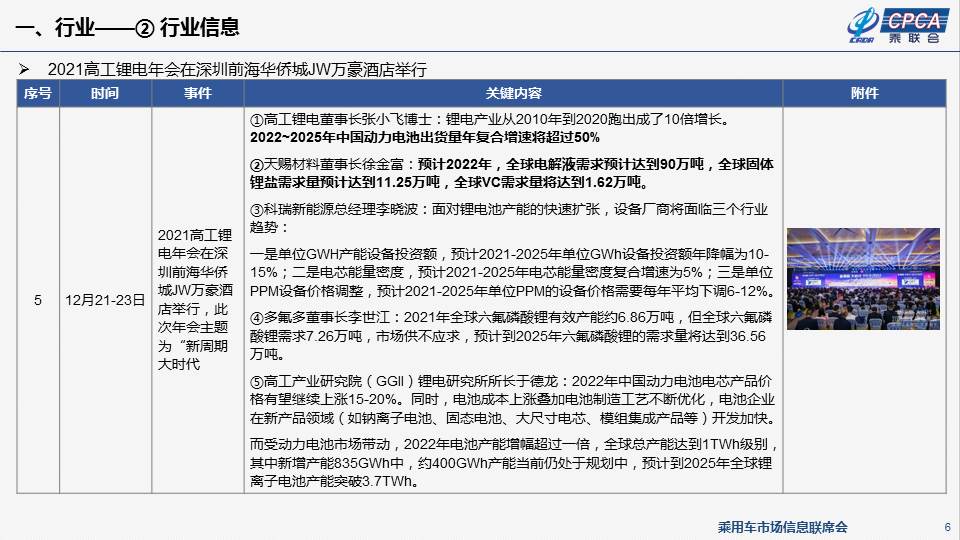Click the text PPM设备价格调整
This screenshot has width=960, height=540.
307,291
